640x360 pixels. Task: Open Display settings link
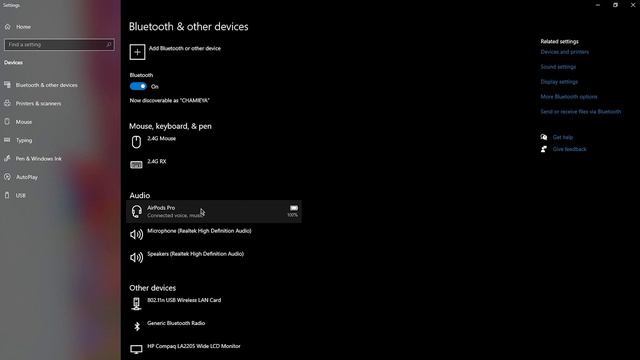(x=559, y=82)
